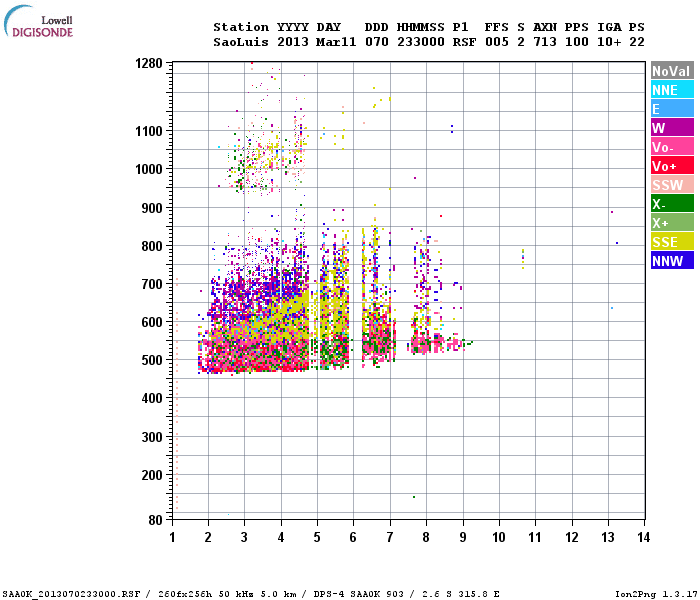Click the PS value 22
This screenshot has width=700, height=600.
637,42
